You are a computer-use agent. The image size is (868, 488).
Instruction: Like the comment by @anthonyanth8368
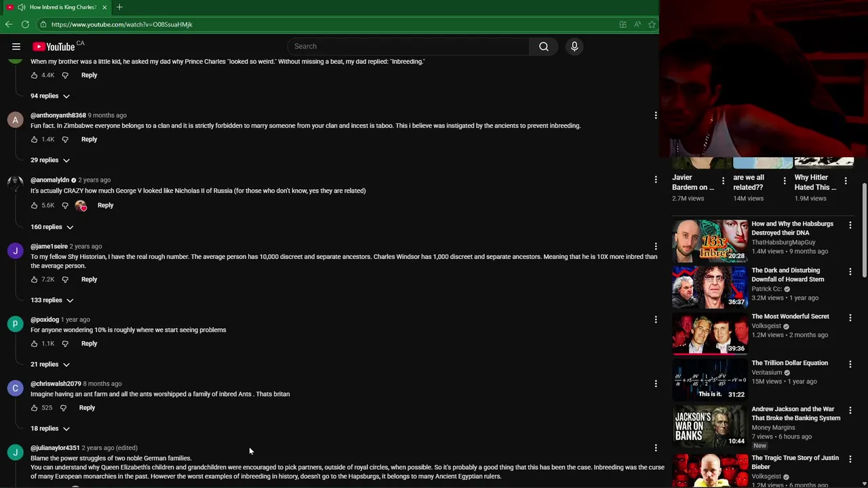[35, 140]
